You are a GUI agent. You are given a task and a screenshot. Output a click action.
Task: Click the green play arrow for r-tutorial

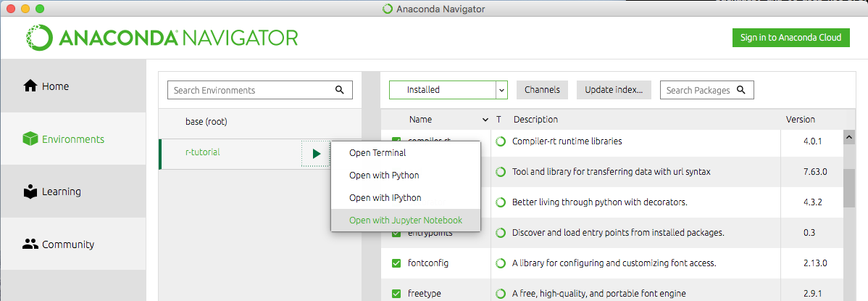pyautogui.click(x=316, y=154)
